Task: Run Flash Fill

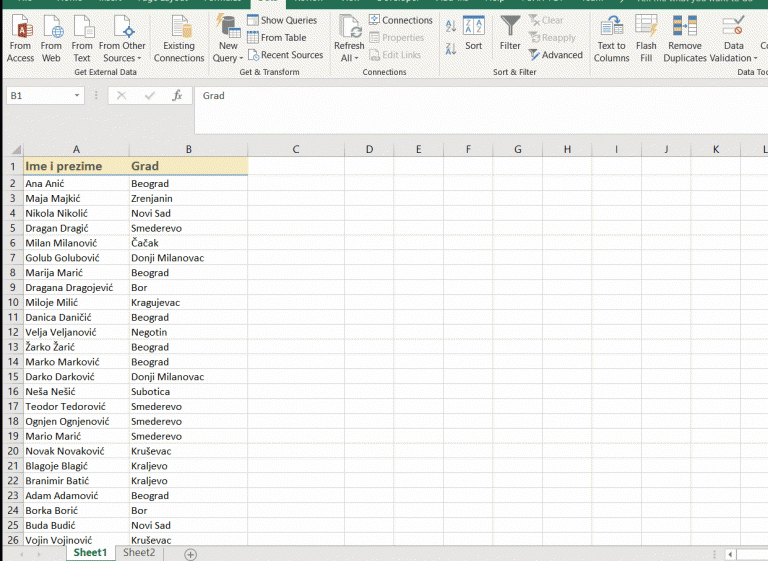Action: click(x=646, y=39)
